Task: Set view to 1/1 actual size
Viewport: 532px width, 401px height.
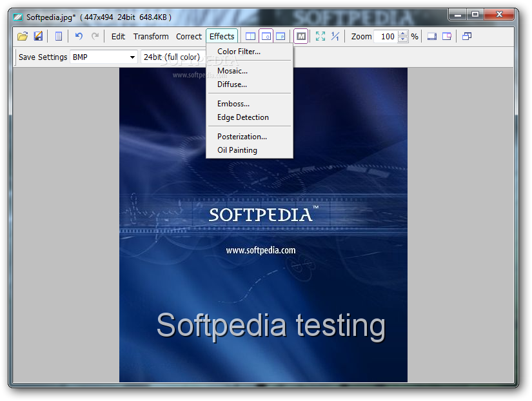Action: click(x=335, y=36)
